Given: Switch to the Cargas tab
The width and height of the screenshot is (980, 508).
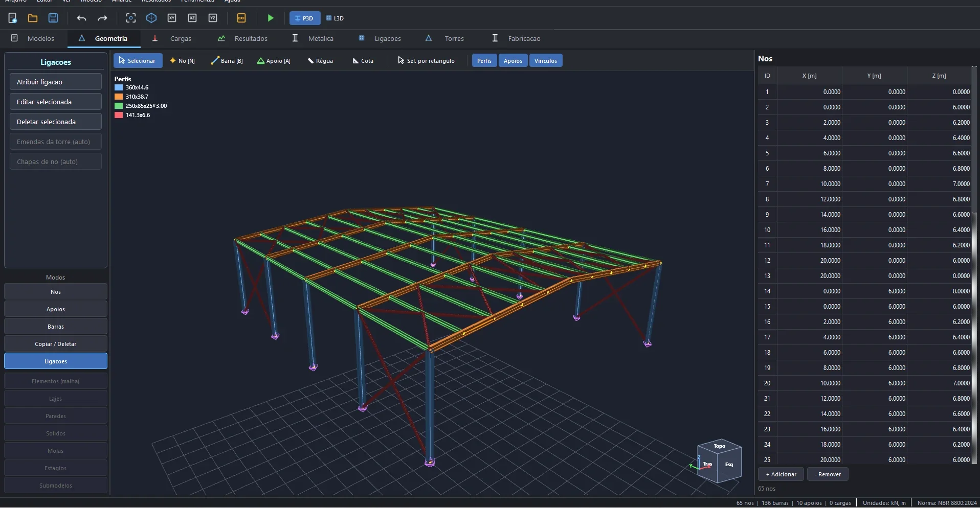Looking at the screenshot, I should click(x=172, y=38).
